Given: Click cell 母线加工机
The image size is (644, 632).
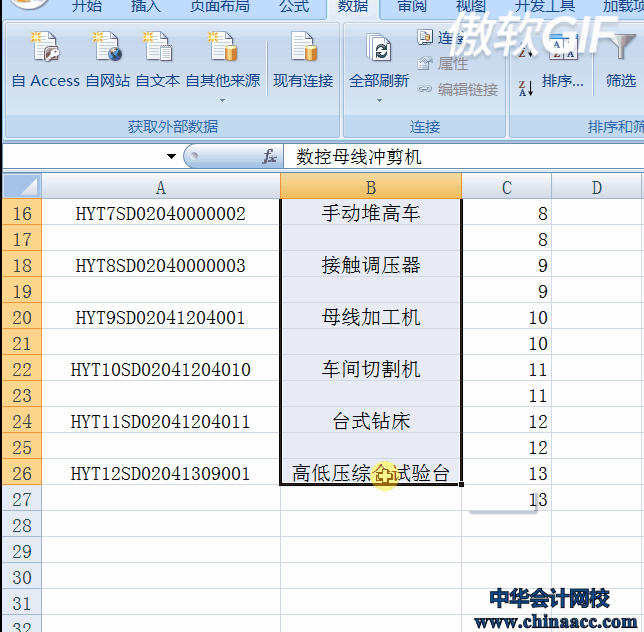Looking at the screenshot, I should pyautogui.click(x=371, y=317).
